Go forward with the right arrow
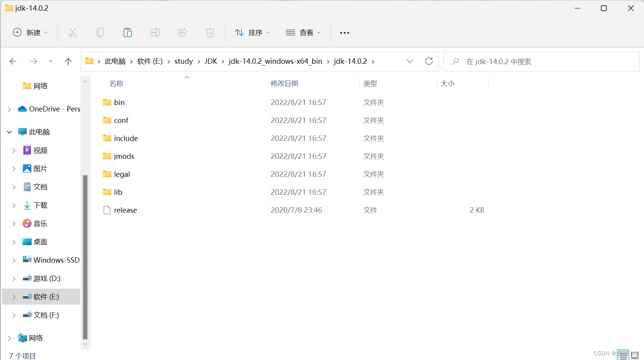This screenshot has width=644, height=360. 34,61
